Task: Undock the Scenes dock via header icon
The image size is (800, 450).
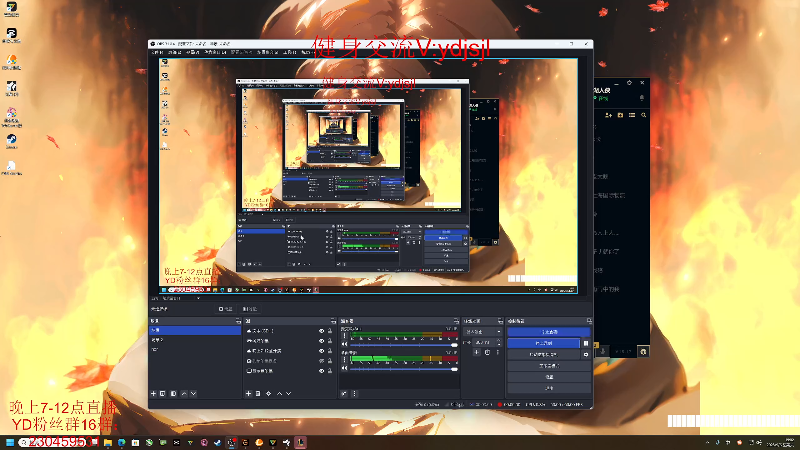Action: (238, 321)
